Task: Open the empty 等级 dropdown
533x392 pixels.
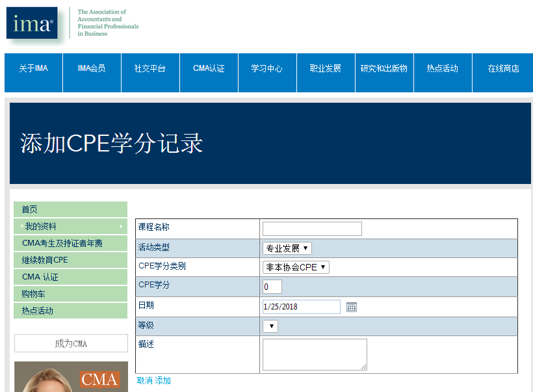Action: click(270, 326)
